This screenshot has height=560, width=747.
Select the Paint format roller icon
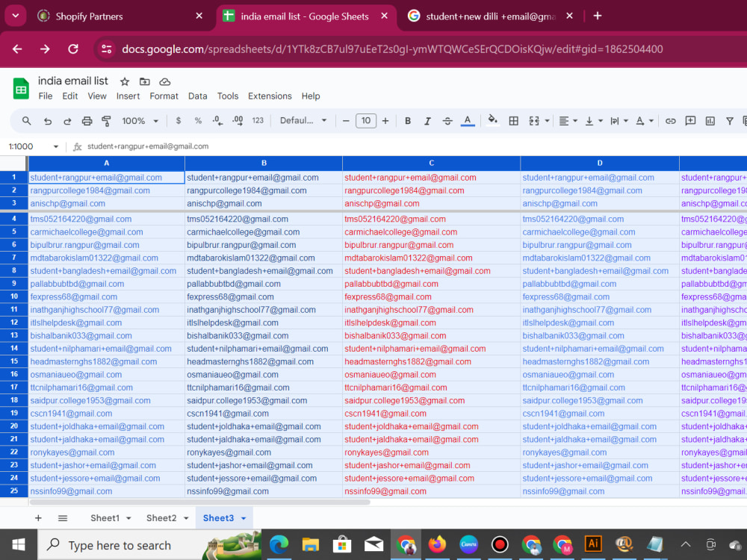(106, 121)
